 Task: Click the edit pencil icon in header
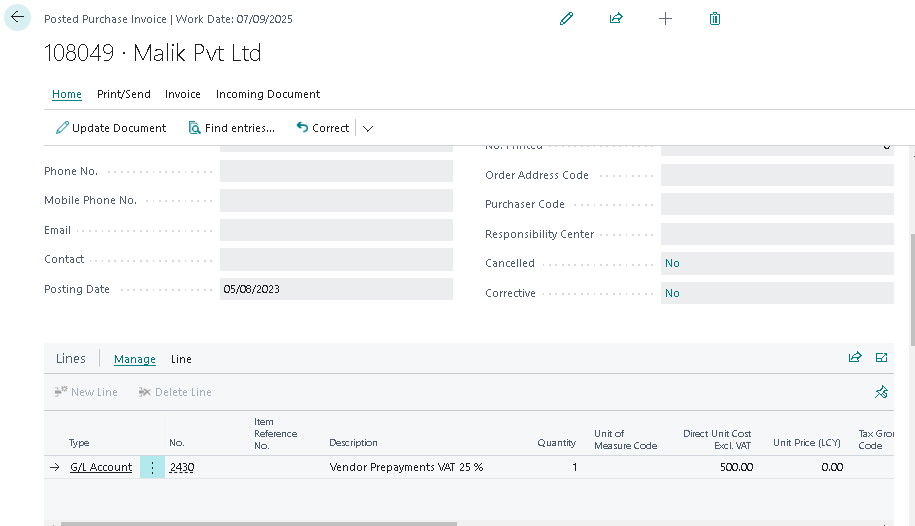click(566, 19)
